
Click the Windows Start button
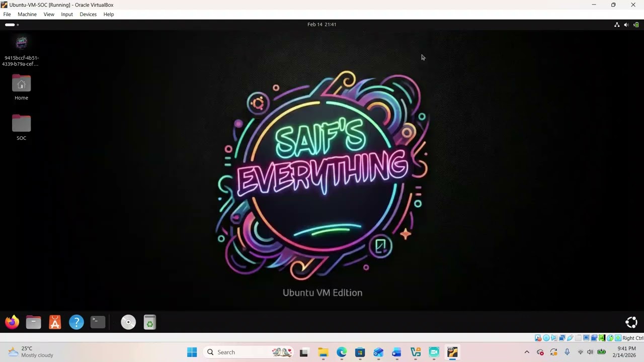click(x=192, y=352)
